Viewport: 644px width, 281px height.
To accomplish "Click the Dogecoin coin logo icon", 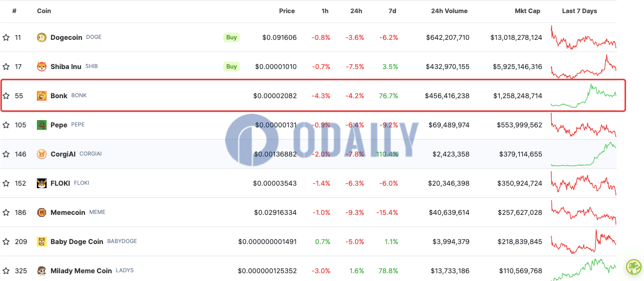I will pos(42,37).
